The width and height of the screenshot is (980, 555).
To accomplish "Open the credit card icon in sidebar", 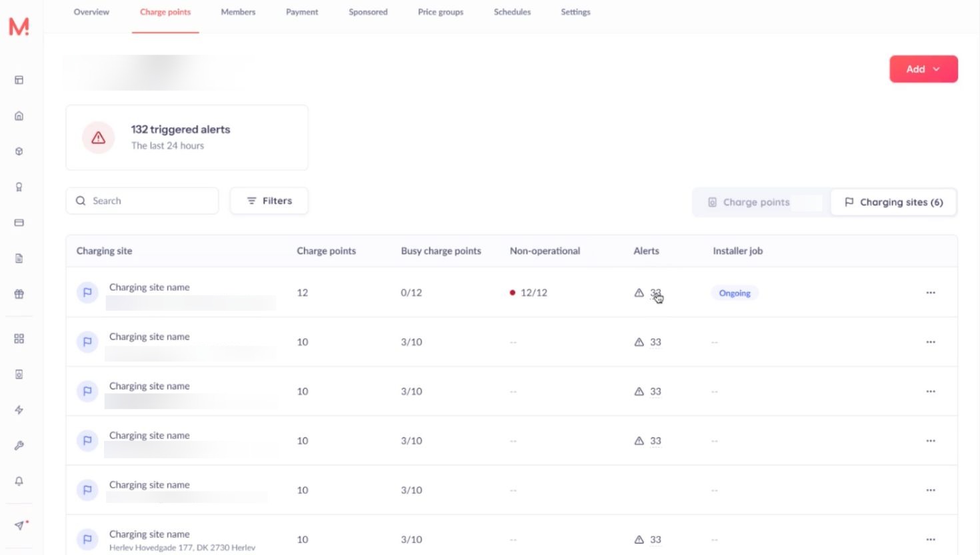I will [x=19, y=222].
